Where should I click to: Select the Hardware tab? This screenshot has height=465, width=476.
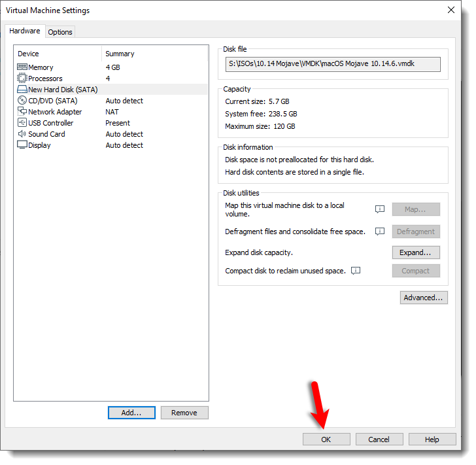point(25,31)
